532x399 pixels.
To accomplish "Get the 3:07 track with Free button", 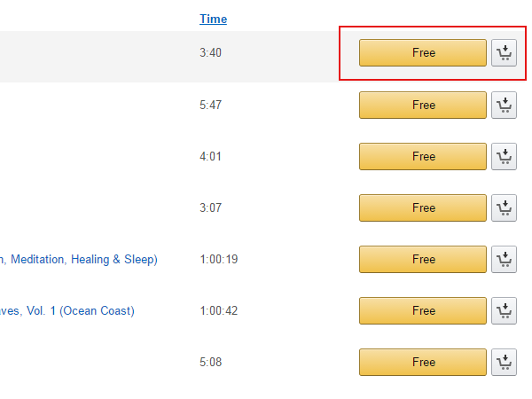I will (x=423, y=208).
